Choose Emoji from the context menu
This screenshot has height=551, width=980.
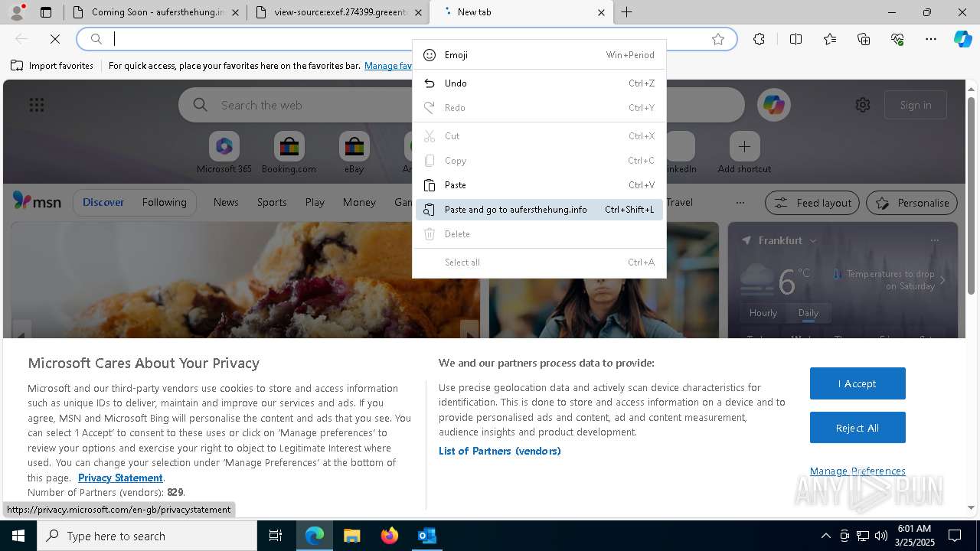coord(539,55)
